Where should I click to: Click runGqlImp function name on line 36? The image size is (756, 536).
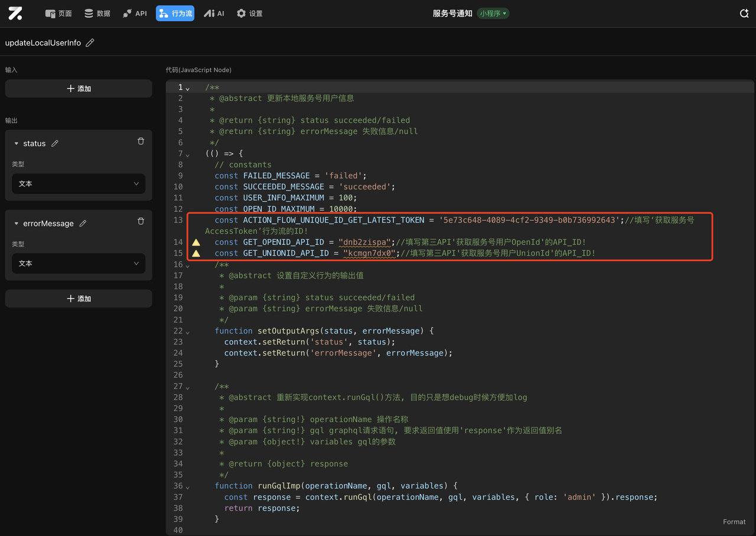coord(279,486)
